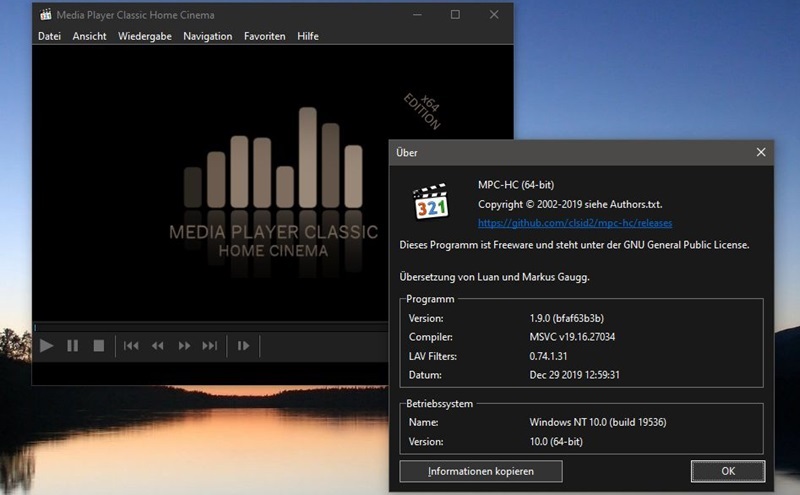Click the 321 clapperboard logo in Über dialog
Screen dimensions: 800x495
pos(431,202)
